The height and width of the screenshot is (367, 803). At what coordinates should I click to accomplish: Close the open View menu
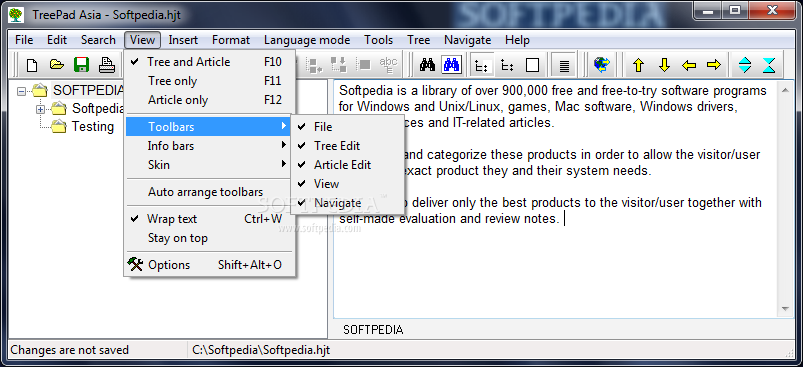tap(142, 40)
